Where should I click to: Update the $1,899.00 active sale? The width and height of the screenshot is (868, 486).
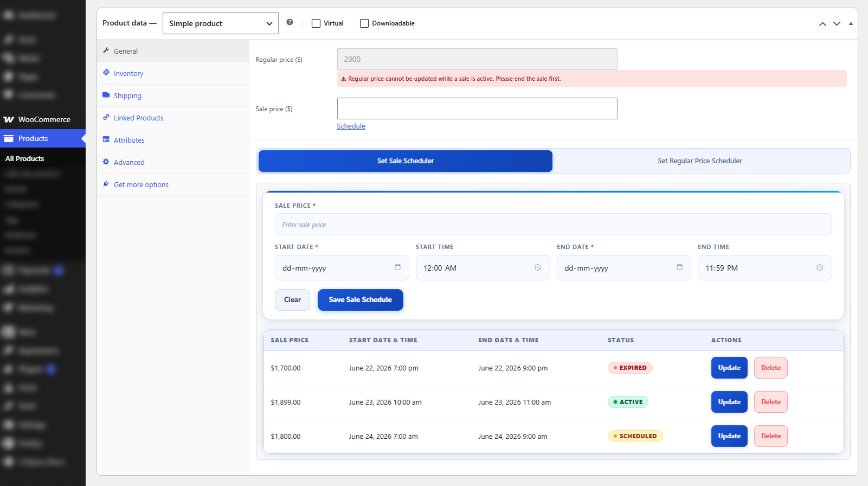pos(729,402)
